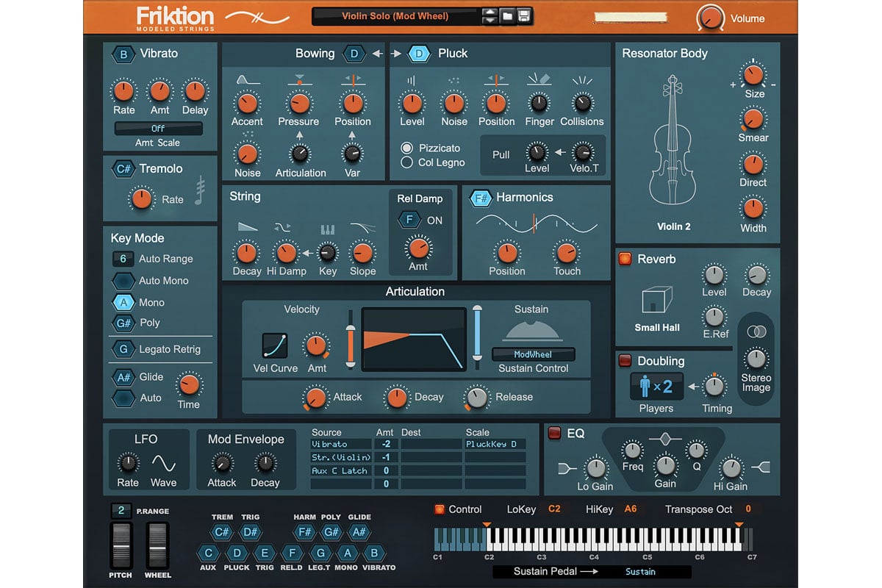Open the Vibrato Amt Scale Off dropdown
This screenshot has width=882, height=588.
pyautogui.click(x=158, y=129)
